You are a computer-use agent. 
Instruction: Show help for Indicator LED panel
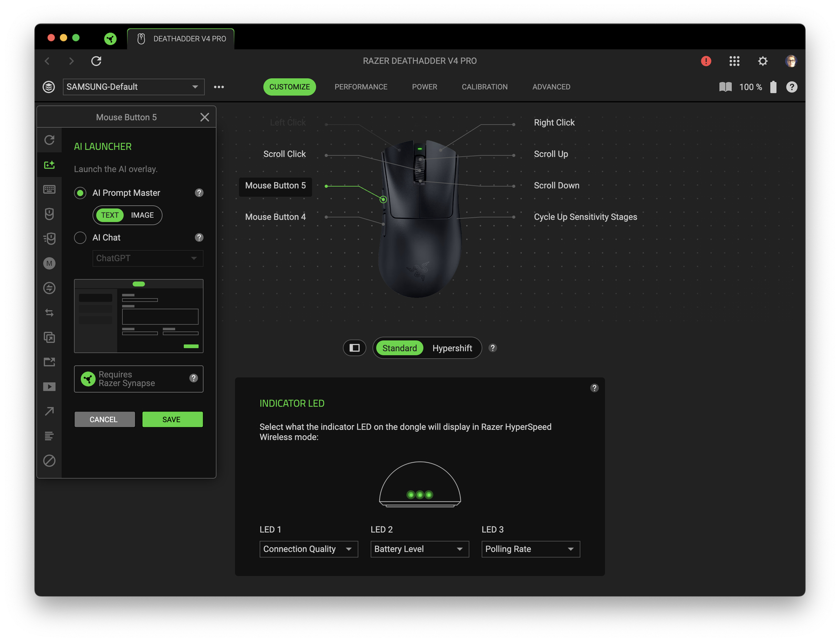coord(594,388)
